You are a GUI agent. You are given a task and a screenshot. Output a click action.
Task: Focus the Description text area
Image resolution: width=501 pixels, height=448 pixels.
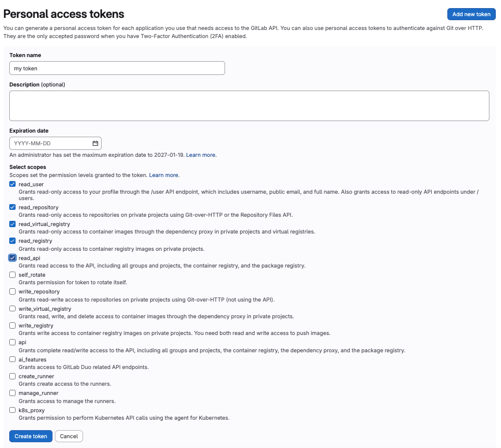point(249,106)
